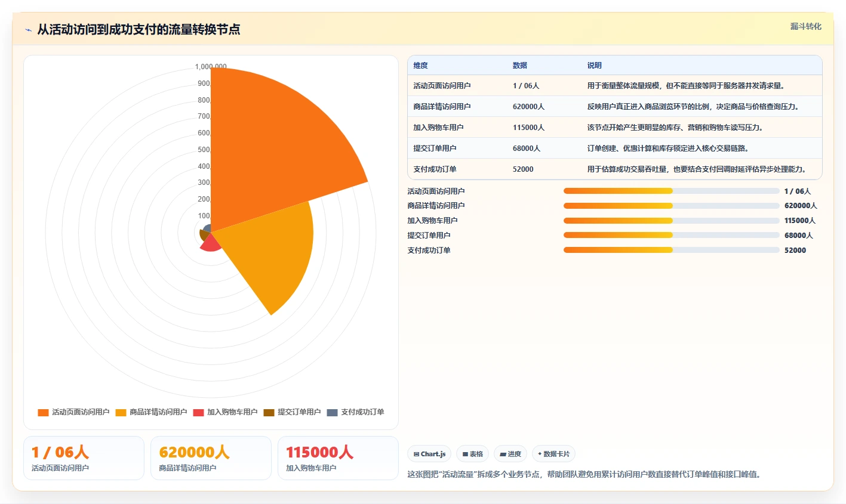The image size is (846, 504).
Task: Click the 进度 chip
Action: pos(510,454)
